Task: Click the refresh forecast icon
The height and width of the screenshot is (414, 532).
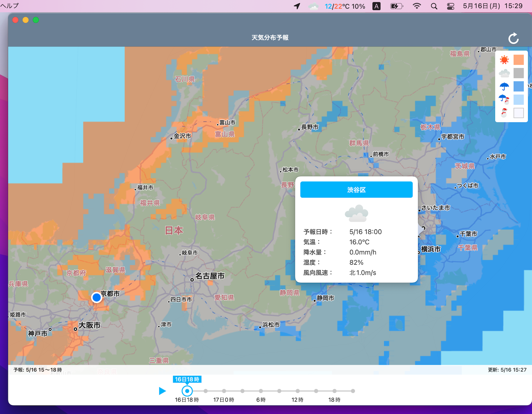Action: click(513, 38)
